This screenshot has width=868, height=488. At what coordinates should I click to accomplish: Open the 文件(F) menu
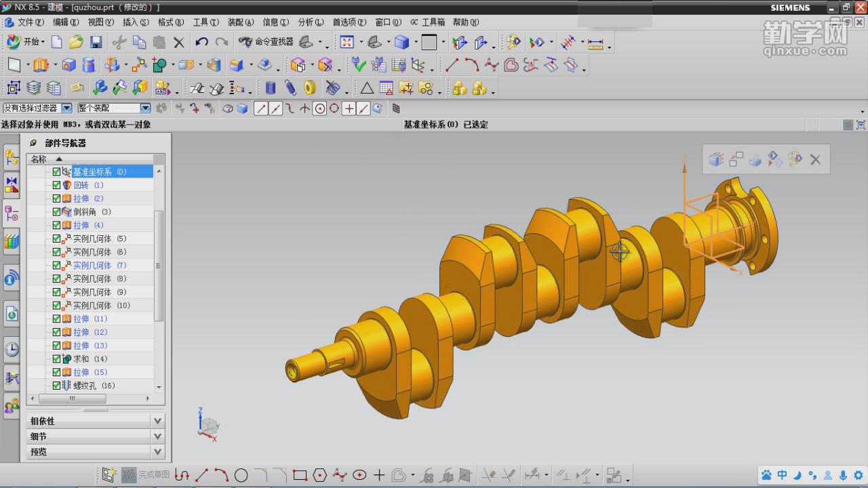30,22
